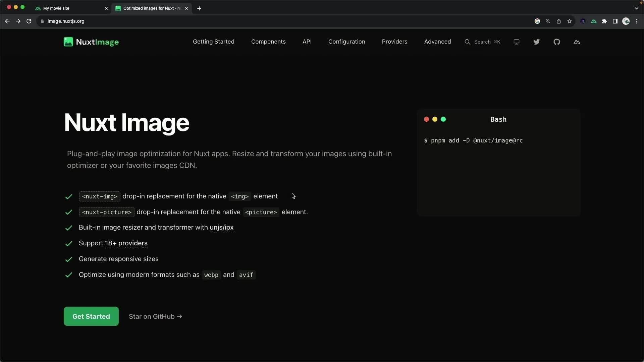
Task: Close the Optimized images for Nuxt tab
Action: 186,8
